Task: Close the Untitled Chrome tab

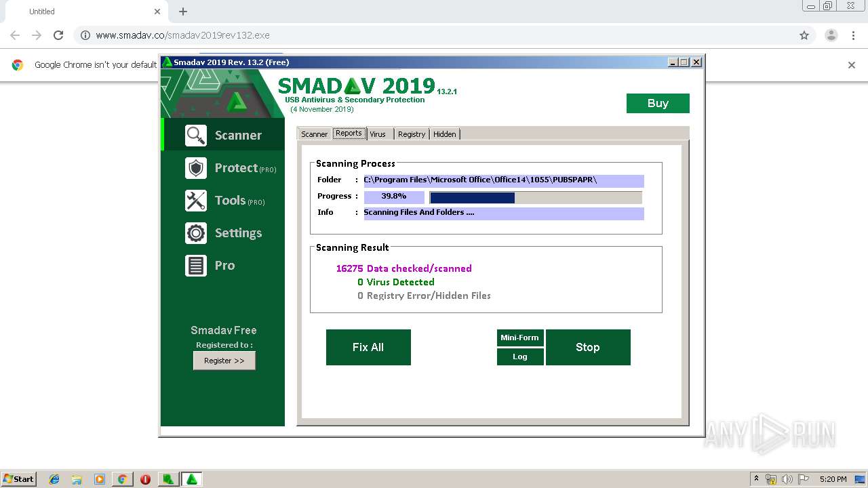Action: pos(157,12)
